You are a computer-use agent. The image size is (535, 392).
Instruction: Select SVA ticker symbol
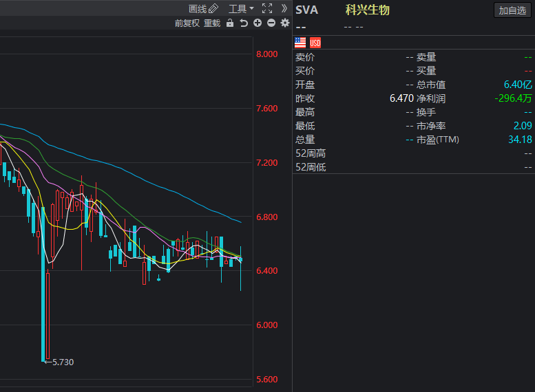(306, 10)
